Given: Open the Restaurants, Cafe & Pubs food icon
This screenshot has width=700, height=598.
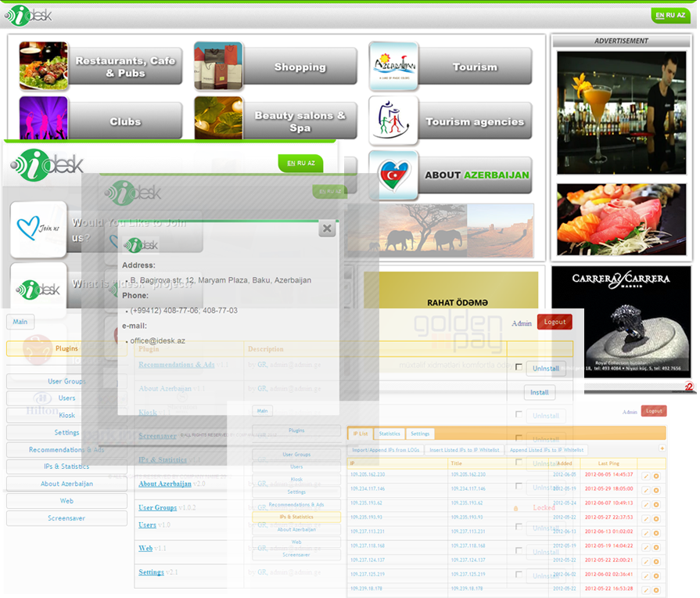Looking at the screenshot, I should pyautogui.click(x=43, y=66).
